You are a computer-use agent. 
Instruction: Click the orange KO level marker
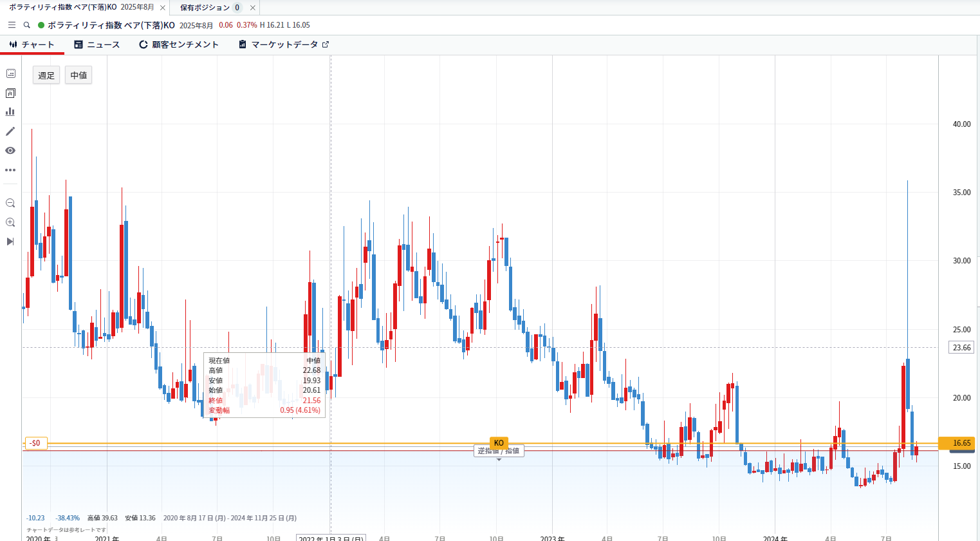pos(499,443)
